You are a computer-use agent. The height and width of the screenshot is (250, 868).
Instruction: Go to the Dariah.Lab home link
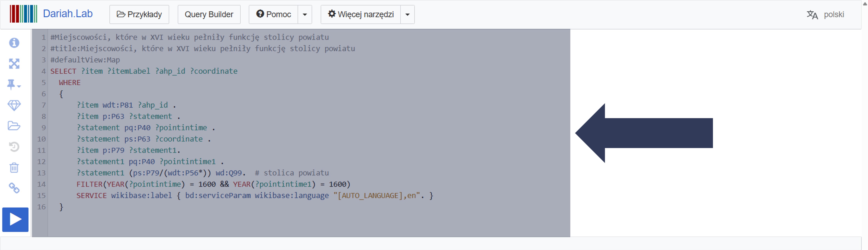(x=68, y=14)
